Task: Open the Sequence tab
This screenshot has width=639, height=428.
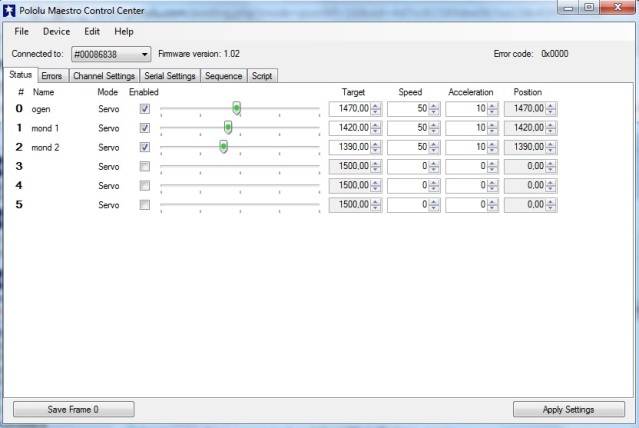Action: point(223,75)
